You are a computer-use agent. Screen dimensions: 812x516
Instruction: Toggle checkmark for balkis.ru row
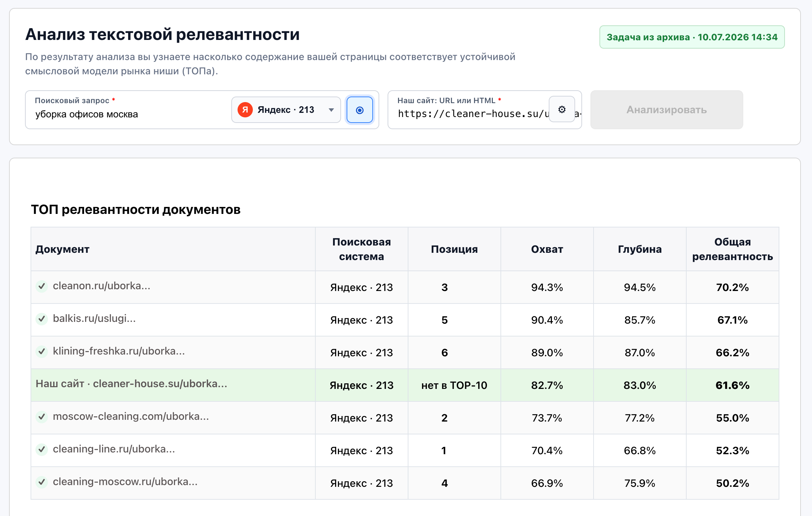[42, 319]
